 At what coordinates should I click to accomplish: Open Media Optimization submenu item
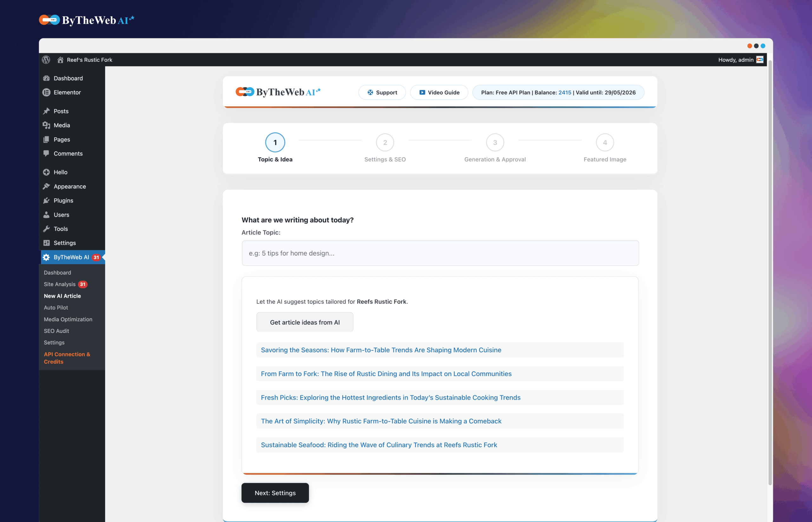pos(68,319)
